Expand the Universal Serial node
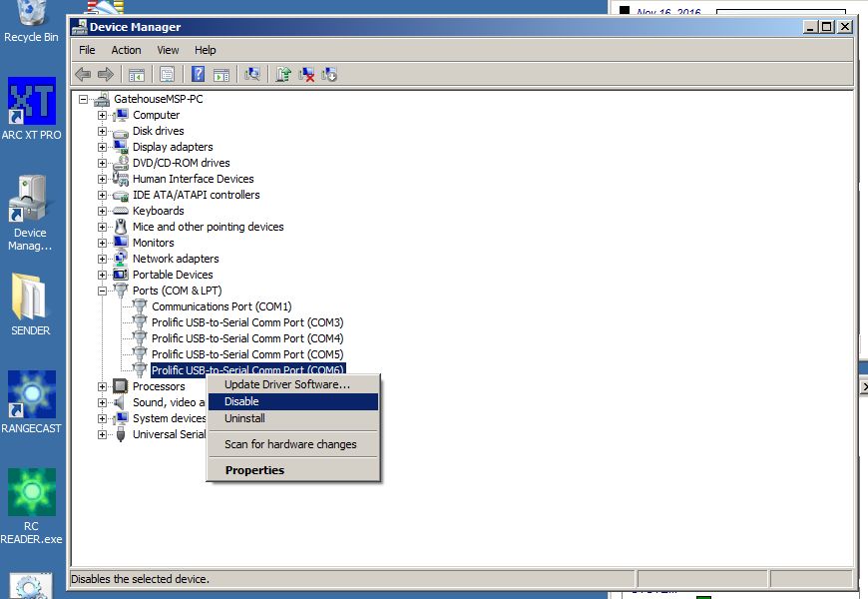The image size is (868, 599). (102, 435)
